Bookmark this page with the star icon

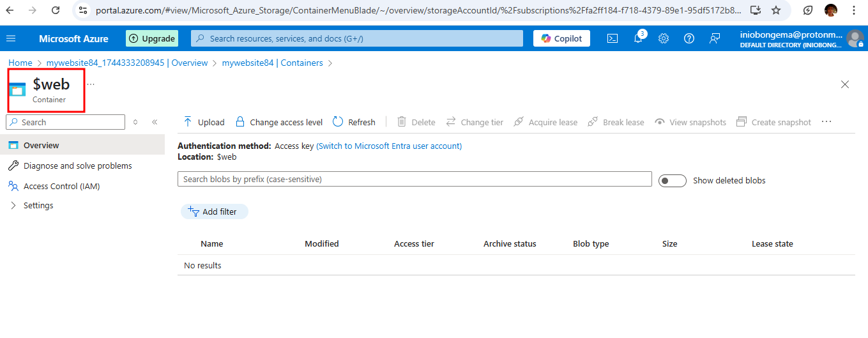776,10
